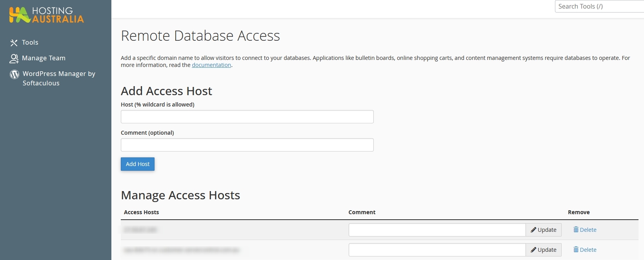Click the trash icon in first host row

576,229
